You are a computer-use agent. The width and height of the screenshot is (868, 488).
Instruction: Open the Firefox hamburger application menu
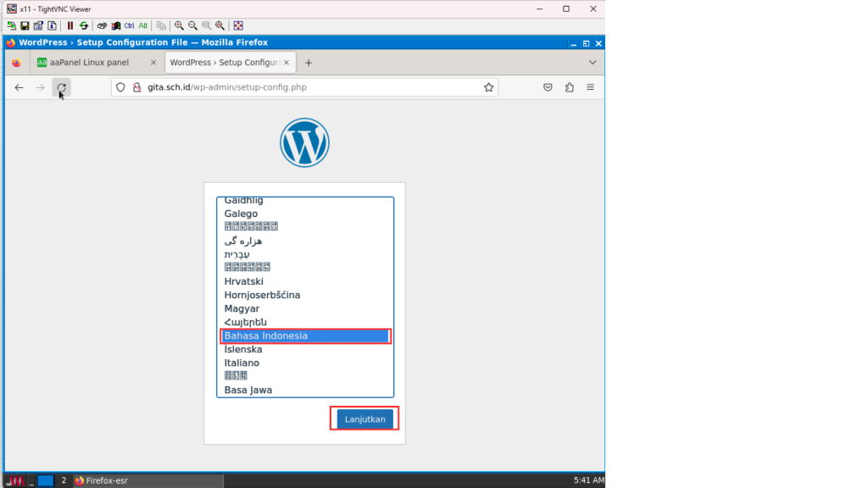click(590, 87)
